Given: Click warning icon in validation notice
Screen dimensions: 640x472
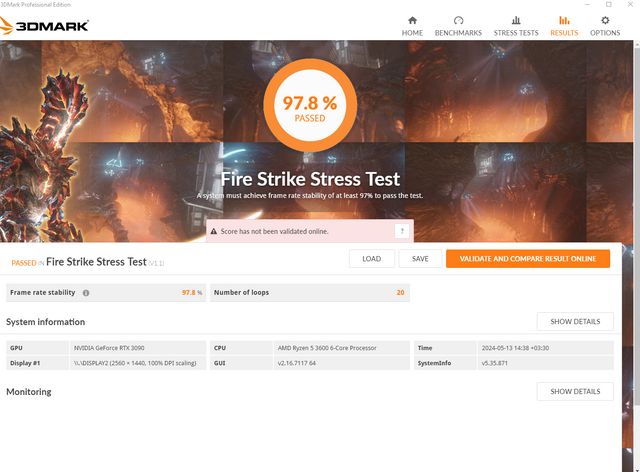Looking at the screenshot, I should pos(213,231).
